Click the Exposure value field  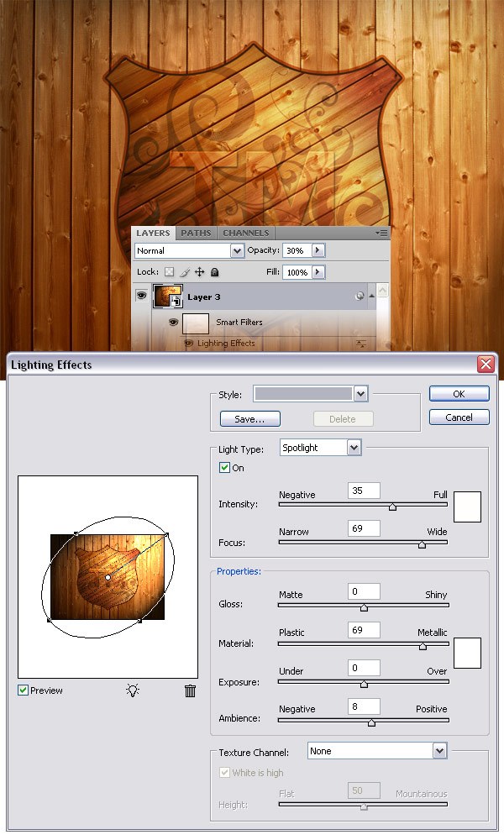coord(365,668)
